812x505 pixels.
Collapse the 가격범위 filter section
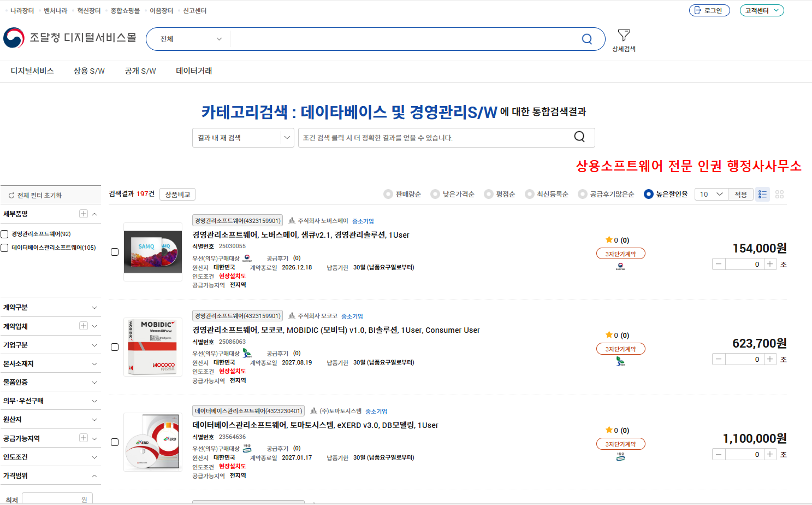click(50, 475)
